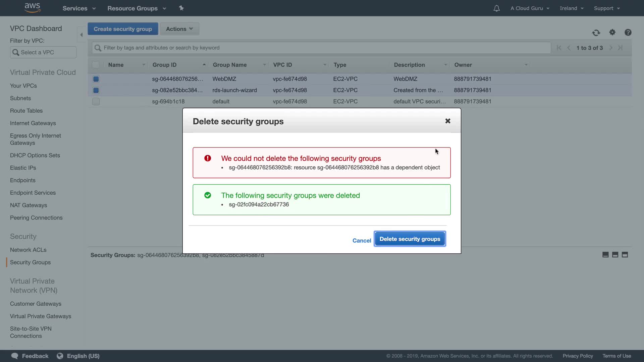The height and width of the screenshot is (362, 644).
Task: Go to the AWS home logo
Action: click(x=32, y=8)
